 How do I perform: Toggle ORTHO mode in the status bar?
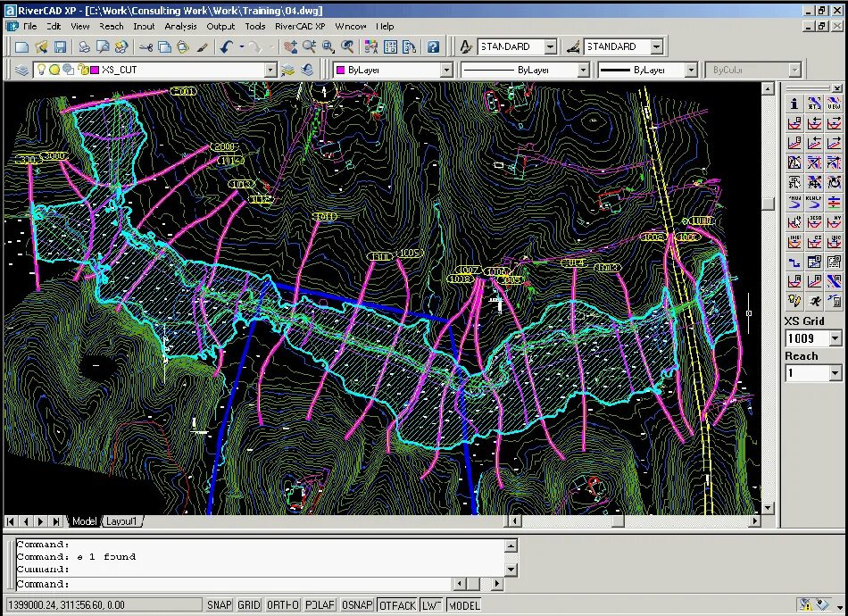pyautogui.click(x=282, y=604)
